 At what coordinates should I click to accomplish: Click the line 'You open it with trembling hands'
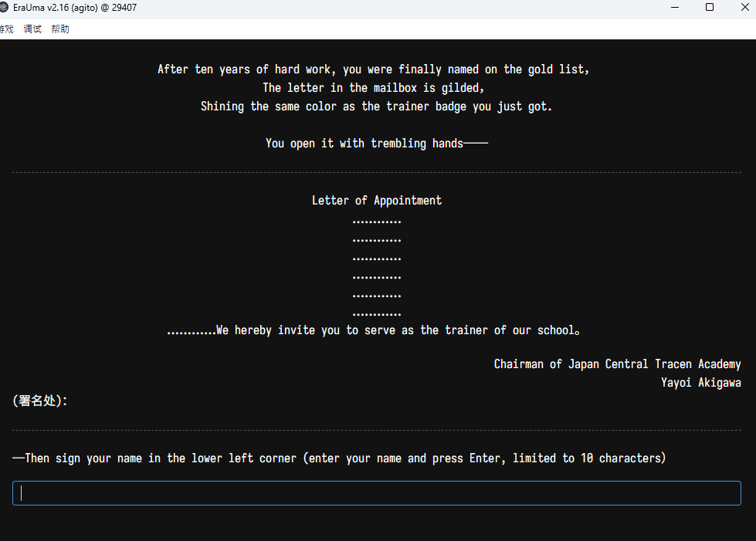click(x=377, y=144)
